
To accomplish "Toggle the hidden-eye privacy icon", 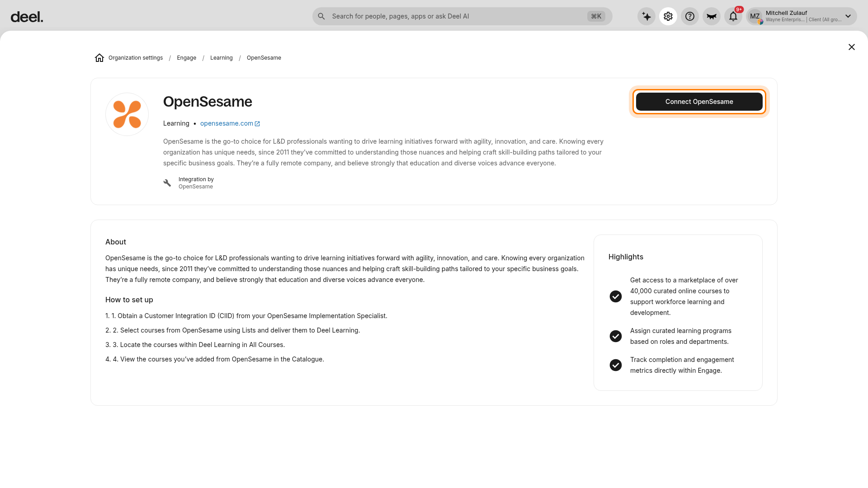I will tap(712, 16).
